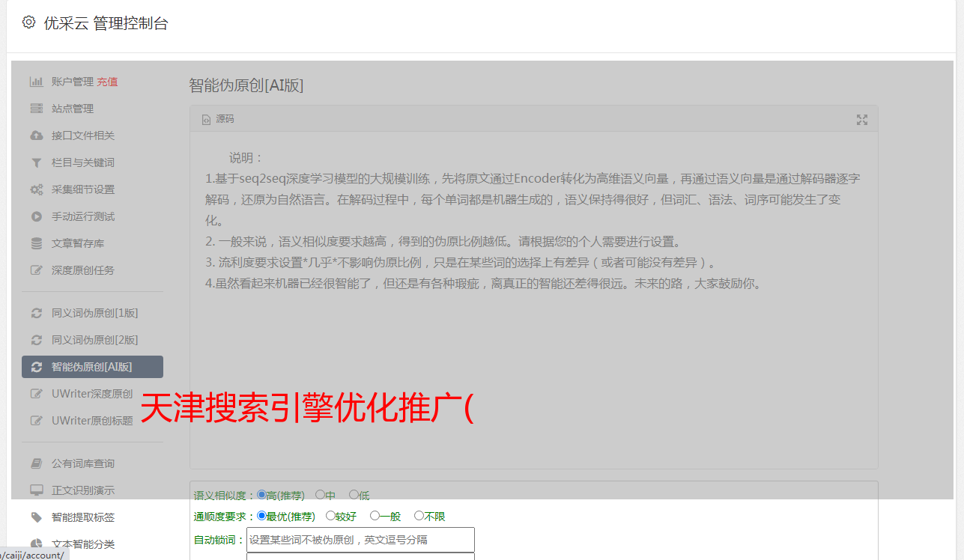The image size is (964, 560).
Task: Open 同义词伪原创[2版] page
Action: pos(94,340)
